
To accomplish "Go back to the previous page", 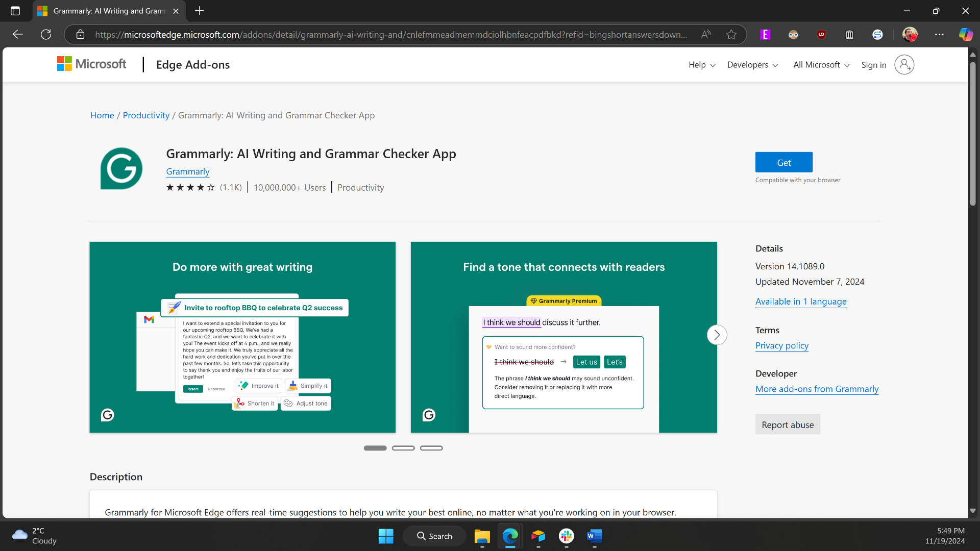I will click(x=18, y=35).
